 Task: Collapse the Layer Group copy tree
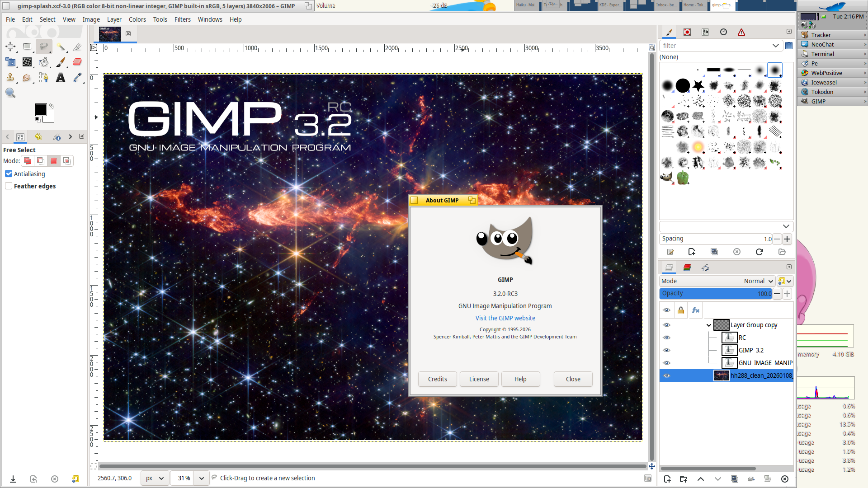pyautogui.click(x=709, y=325)
